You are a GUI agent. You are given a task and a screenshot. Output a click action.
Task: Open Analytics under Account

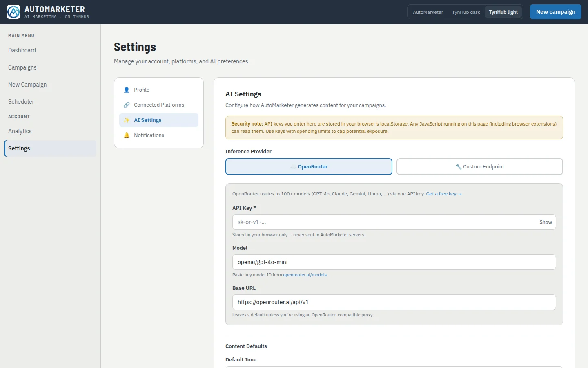point(50,131)
